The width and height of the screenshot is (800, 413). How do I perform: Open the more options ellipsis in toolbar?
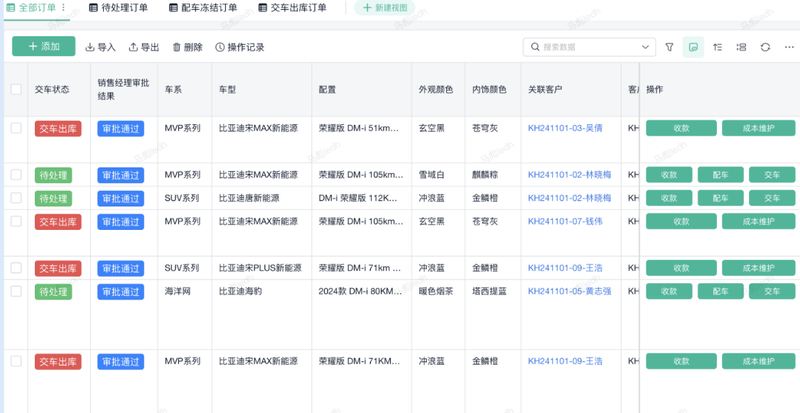coord(789,47)
